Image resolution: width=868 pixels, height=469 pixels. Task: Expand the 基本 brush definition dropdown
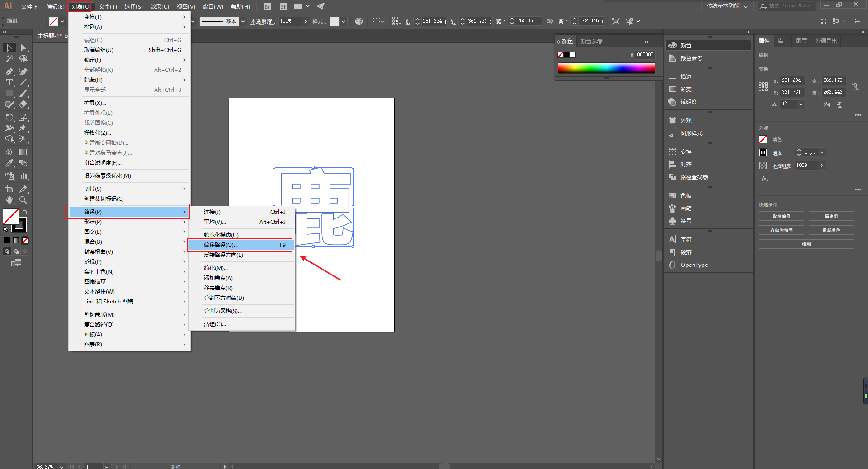tap(243, 21)
